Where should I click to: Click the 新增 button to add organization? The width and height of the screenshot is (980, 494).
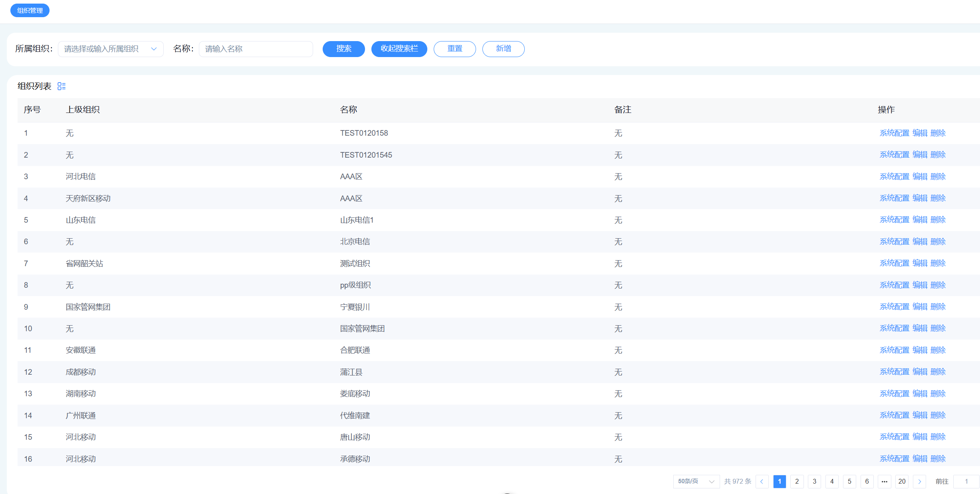click(503, 49)
